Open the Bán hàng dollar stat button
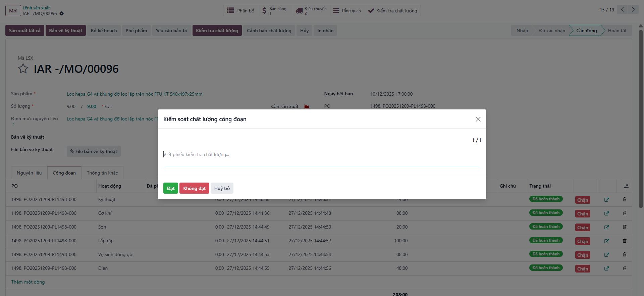This screenshot has width=644, height=296. pos(275,11)
